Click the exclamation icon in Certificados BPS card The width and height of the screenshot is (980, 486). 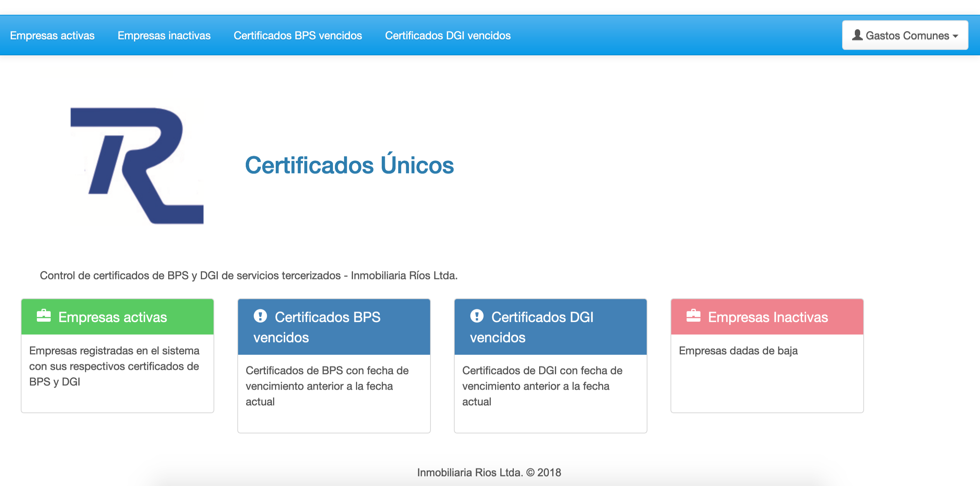[x=260, y=316]
